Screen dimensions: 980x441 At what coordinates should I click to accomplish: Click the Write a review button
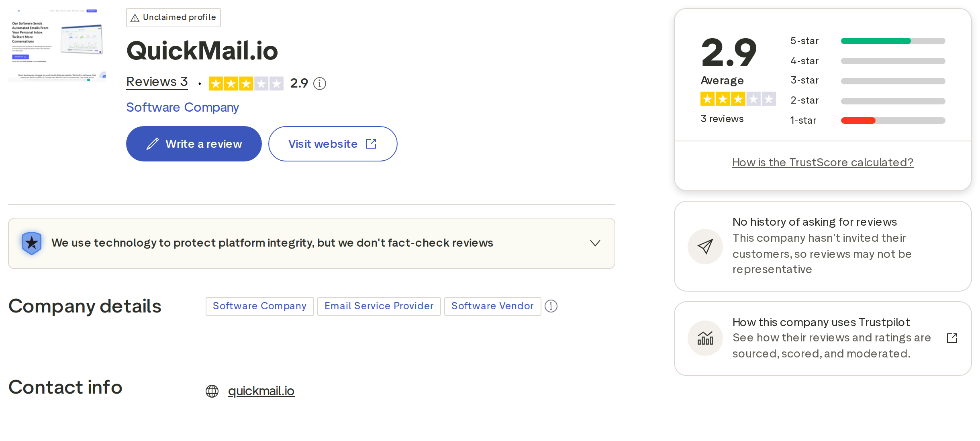(194, 144)
